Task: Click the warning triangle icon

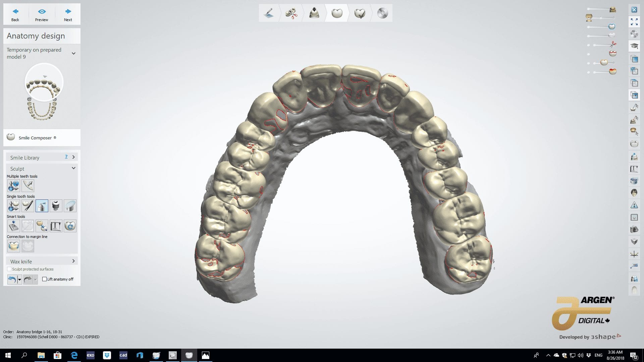Action: tap(634, 205)
